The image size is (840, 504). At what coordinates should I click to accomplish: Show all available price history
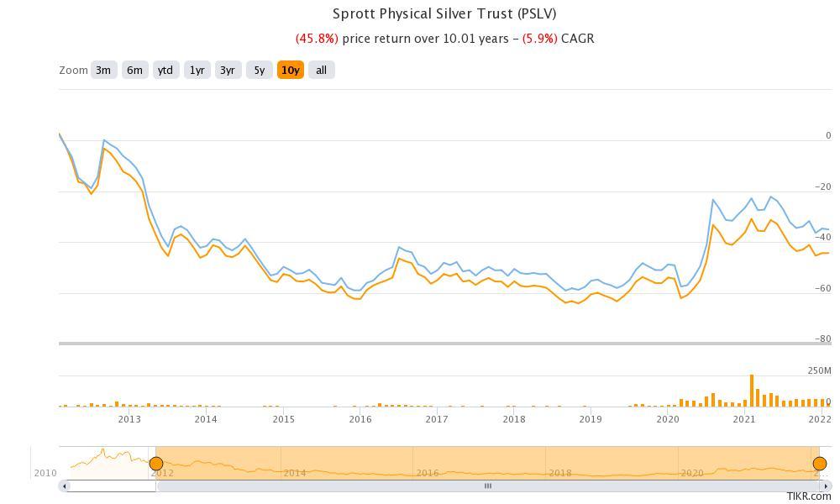click(321, 70)
